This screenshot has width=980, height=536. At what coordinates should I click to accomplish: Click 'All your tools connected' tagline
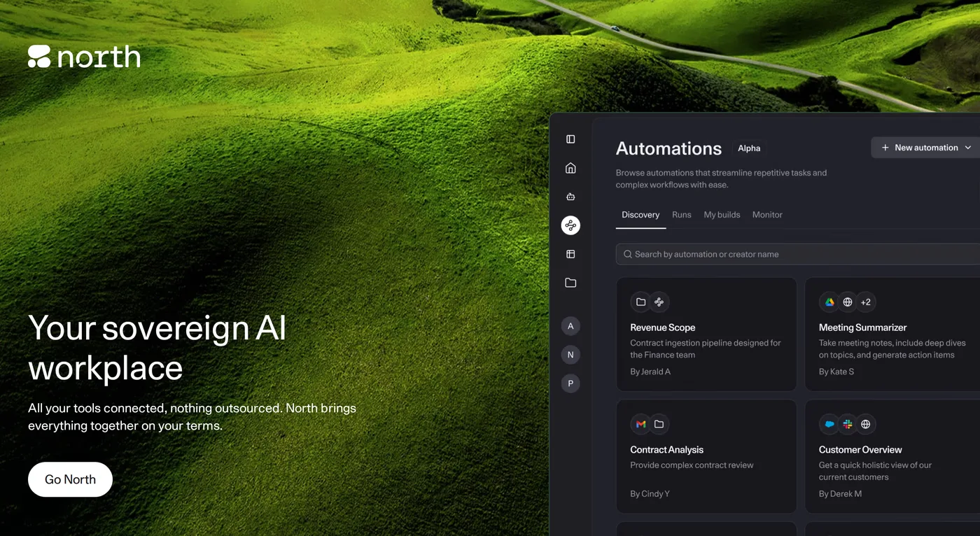click(x=192, y=416)
